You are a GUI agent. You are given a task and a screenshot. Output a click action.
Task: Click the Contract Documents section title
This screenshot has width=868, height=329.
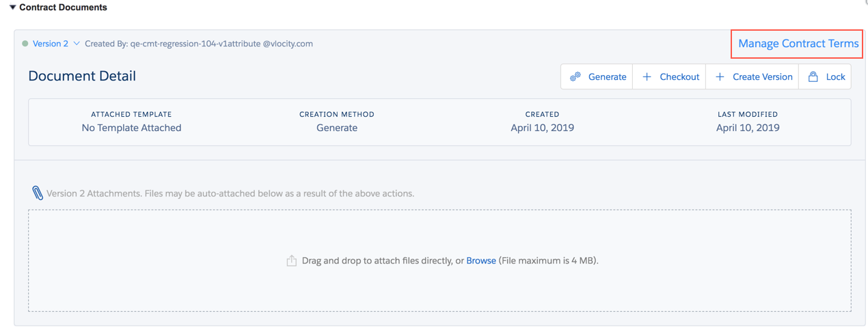(x=63, y=8)
